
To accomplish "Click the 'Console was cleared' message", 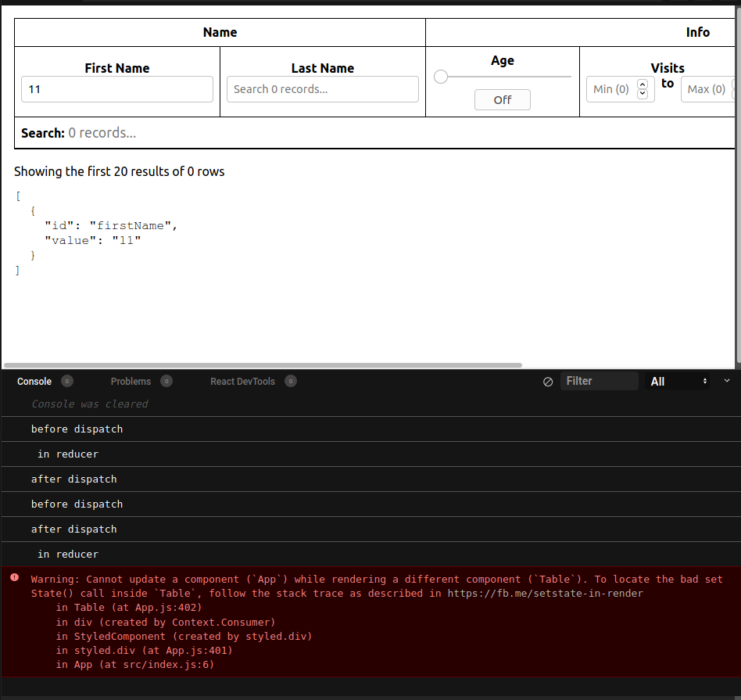I will pos(90,404).
